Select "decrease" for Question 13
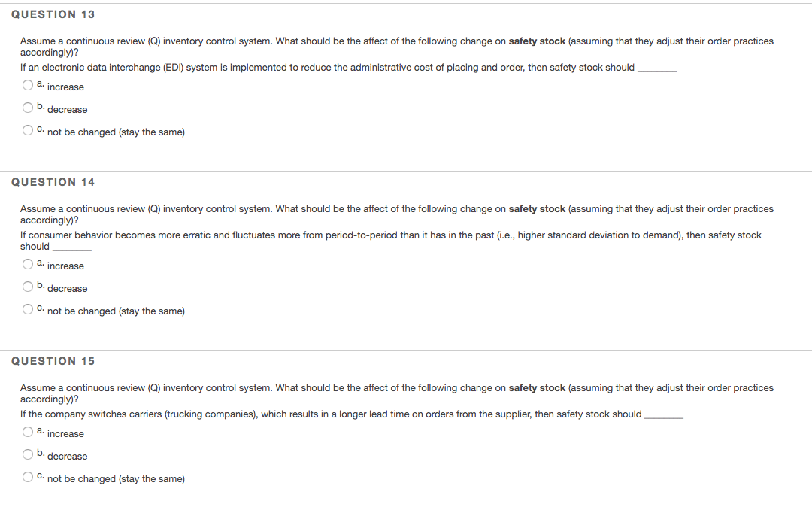 [x=27, y=107]
